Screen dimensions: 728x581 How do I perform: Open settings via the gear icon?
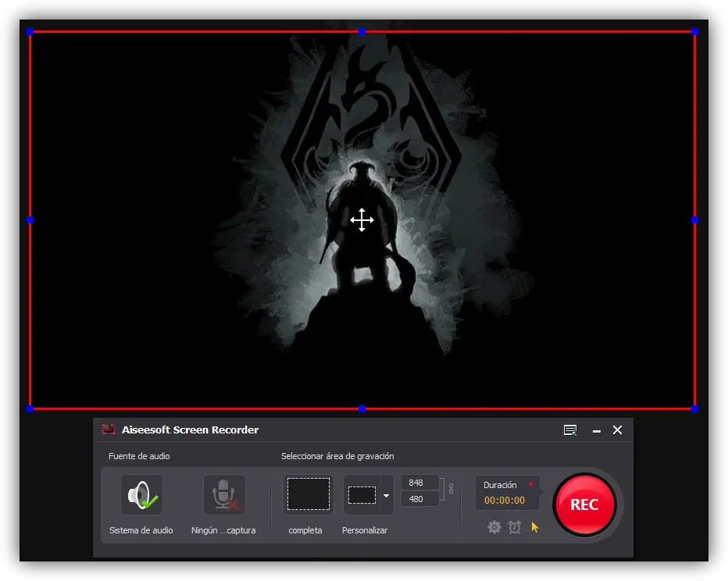click(x=494, y=527)
